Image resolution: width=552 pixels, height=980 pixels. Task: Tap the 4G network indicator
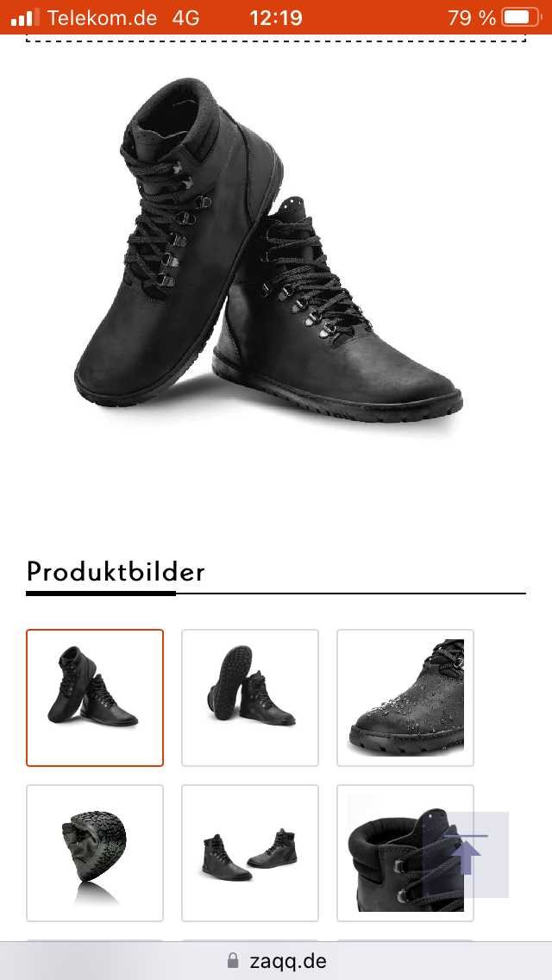tap(185, 18)
